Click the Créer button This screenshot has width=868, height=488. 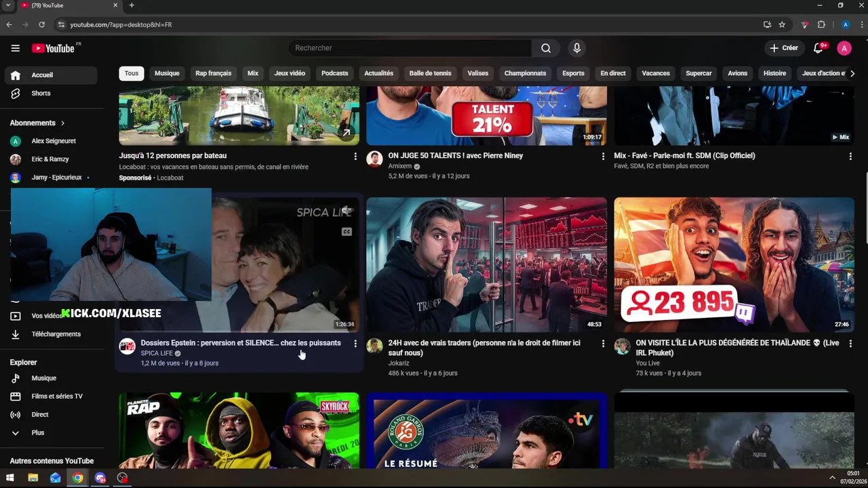point(784,48)
